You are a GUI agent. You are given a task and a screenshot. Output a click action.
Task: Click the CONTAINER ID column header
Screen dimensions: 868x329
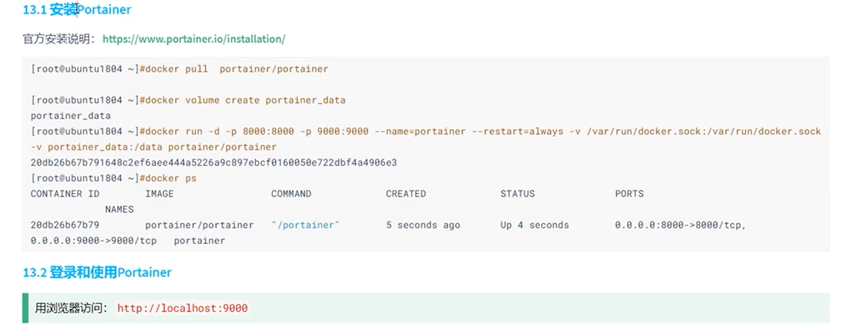[x=65, y=193]
